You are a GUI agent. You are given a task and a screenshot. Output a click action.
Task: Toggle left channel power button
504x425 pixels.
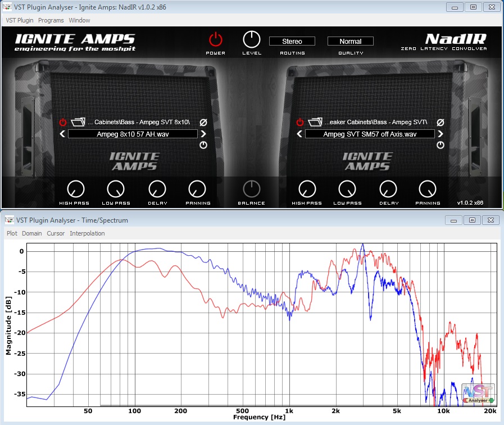pos(62,121)
